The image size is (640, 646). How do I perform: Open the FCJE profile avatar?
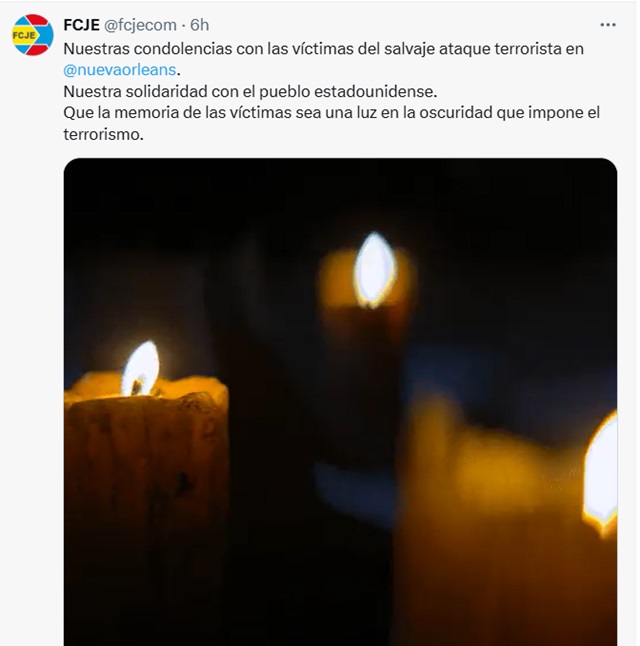[33, 35]
